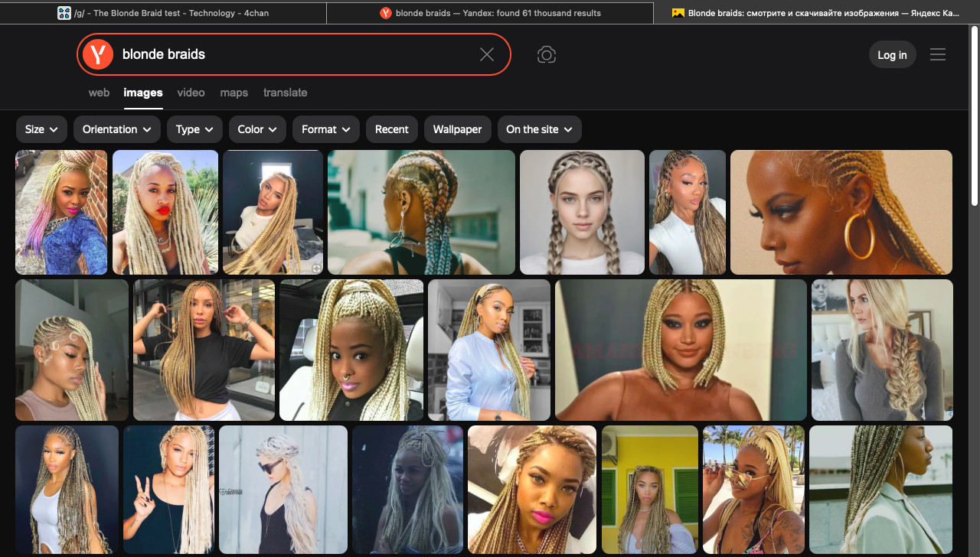The height and width of the screenshot is (557, 980).
Task: Click the Recent filter button
Action: point(392,129)
